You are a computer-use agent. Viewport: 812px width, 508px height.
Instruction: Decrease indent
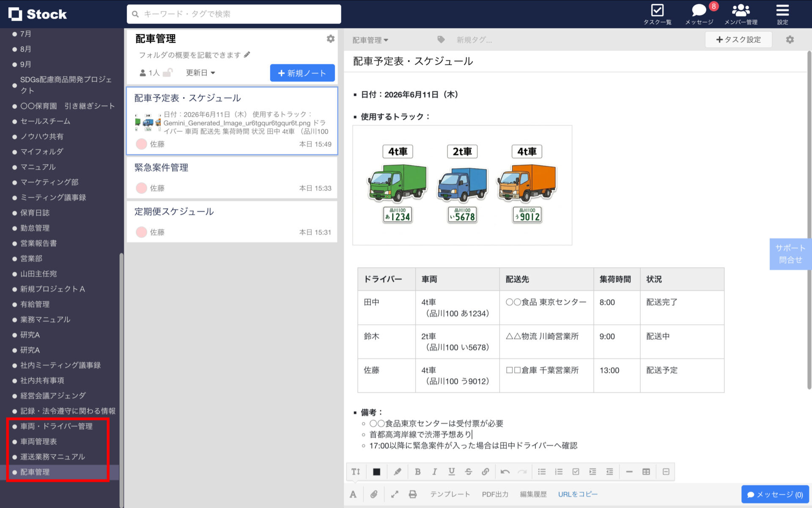(609, 472)
